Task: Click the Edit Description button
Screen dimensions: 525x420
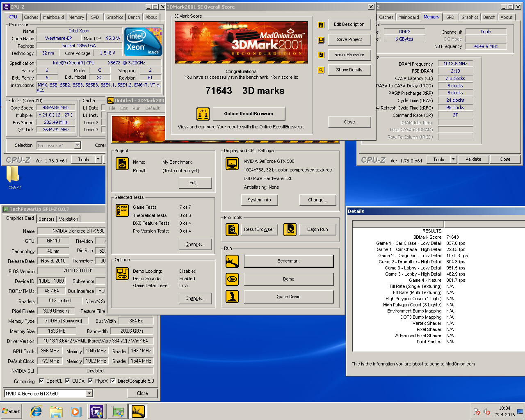Action: [349, 25]
